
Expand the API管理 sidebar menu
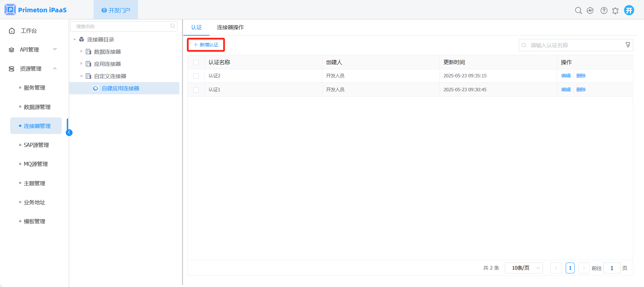point(33,50)
